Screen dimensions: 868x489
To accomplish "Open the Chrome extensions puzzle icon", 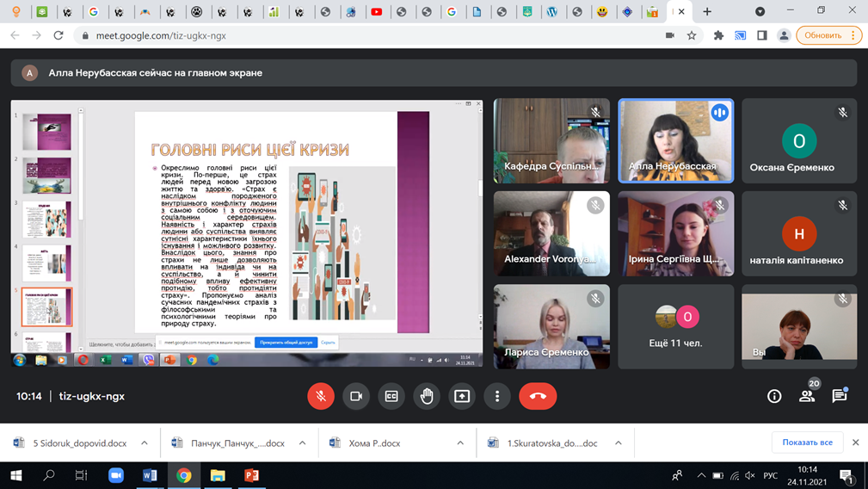I will [718, 35].
